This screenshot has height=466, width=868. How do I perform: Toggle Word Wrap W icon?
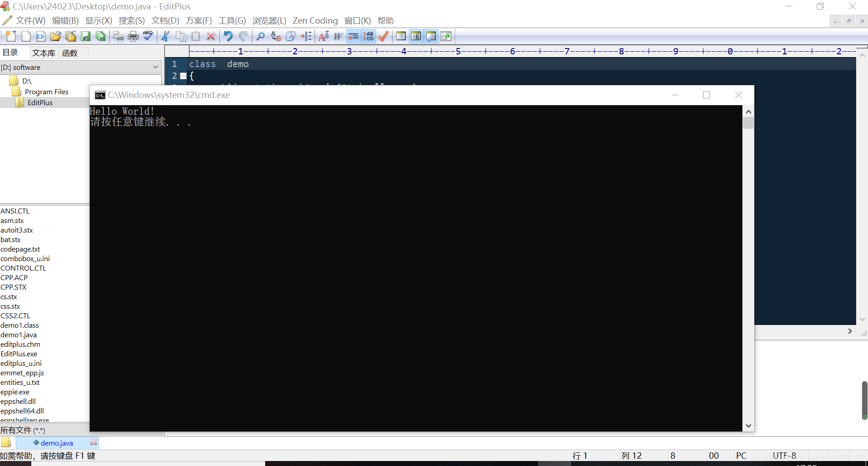pyautogui.click(x=338, y=36)
